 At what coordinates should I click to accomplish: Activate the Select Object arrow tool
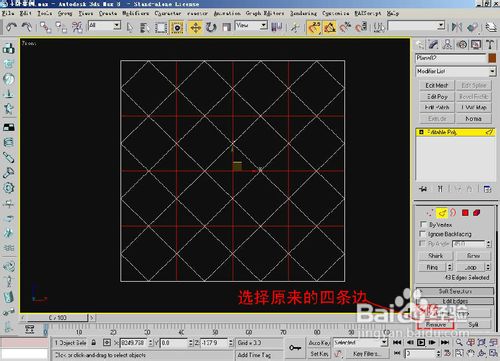(x=130, y=27)
